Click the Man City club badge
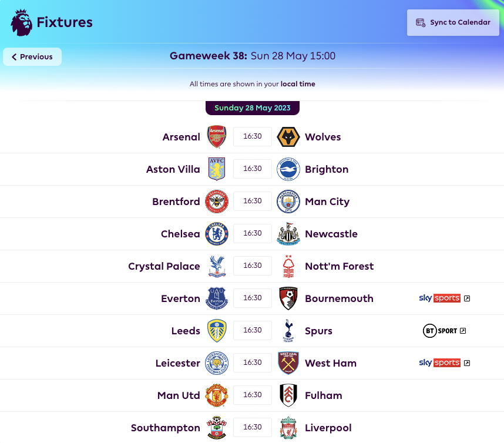Viewport: 504px width, 443px height. [288, 202]
